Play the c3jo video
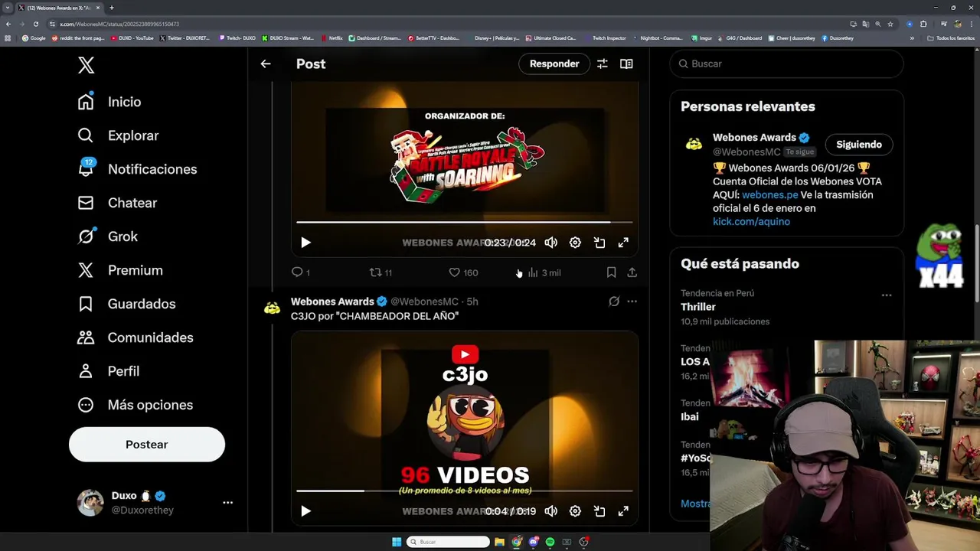The image size is (980, 551). pos(305,511)
